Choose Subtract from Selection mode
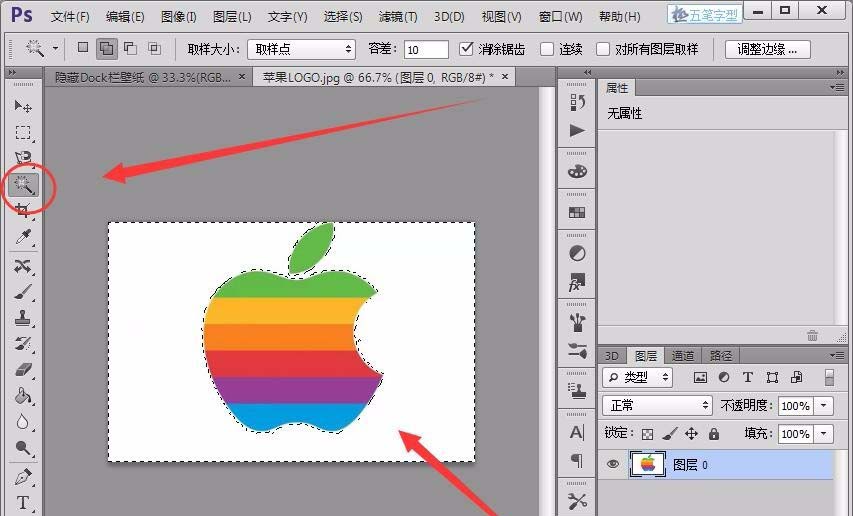 click(x=131, y=48)
